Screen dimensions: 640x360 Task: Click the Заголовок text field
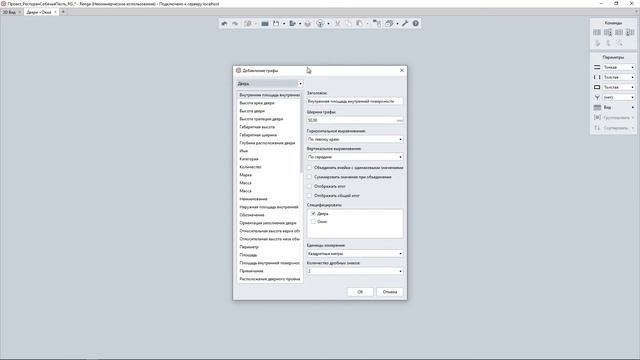355,101
